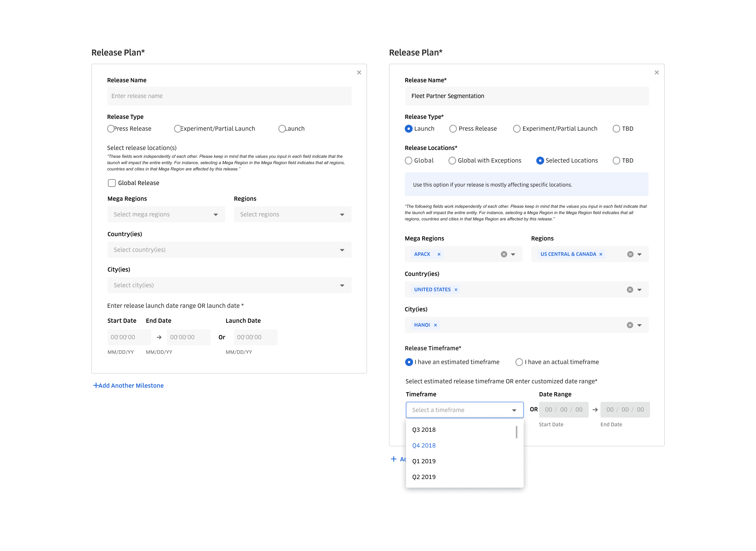This screenshot has width=756, height=551.
Task: Open the Select mega regions dropdown
Action: coord(166,214)
